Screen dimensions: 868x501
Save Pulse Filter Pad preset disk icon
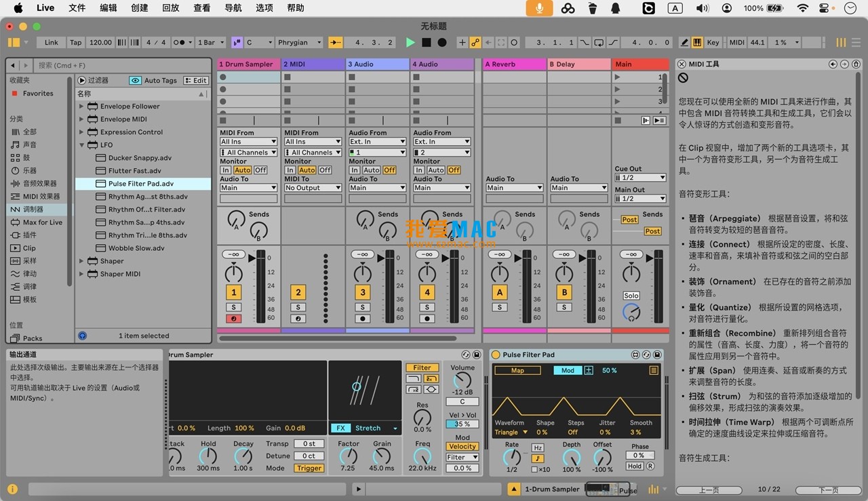point(656,355)
